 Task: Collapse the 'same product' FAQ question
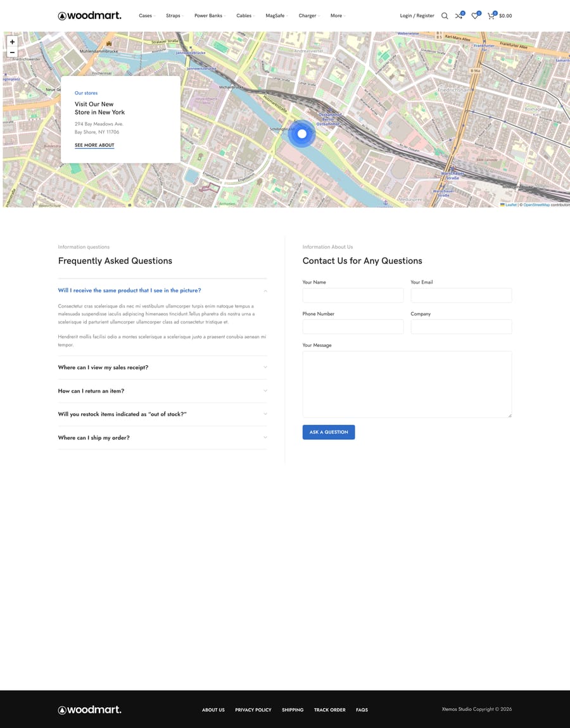pos(163,291)
